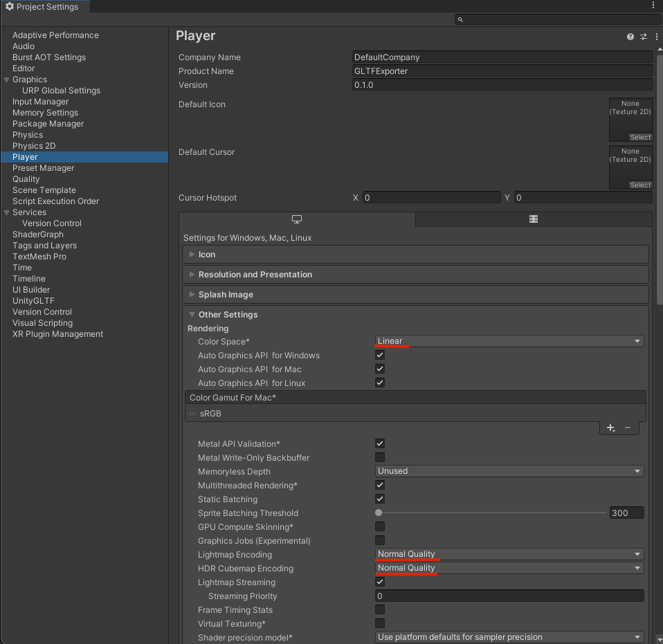Click Select under Default Icon

coord(640,138)
